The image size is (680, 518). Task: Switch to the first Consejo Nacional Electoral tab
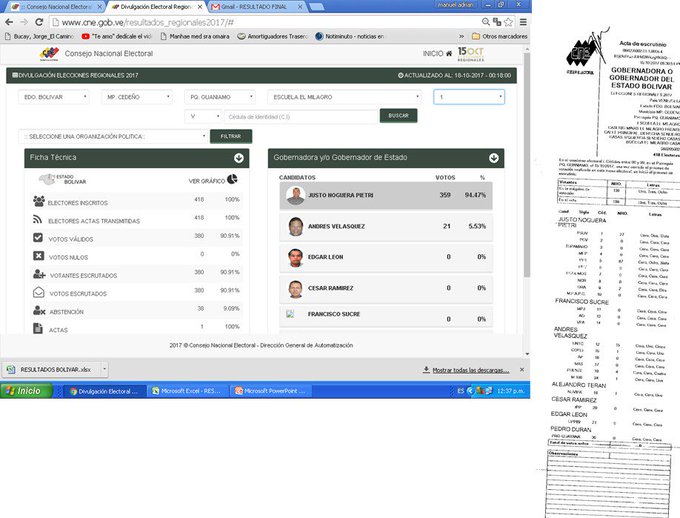point(58,7)
